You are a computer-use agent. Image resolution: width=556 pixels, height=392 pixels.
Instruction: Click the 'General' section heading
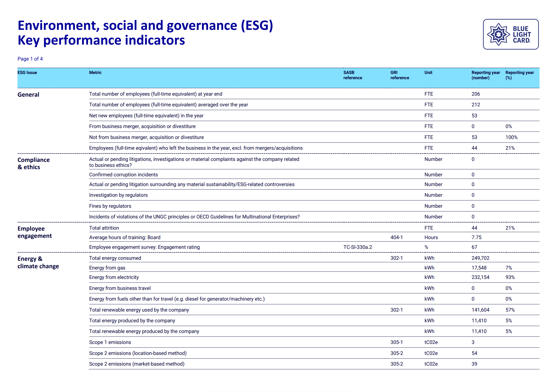click(x=28, y=95)
